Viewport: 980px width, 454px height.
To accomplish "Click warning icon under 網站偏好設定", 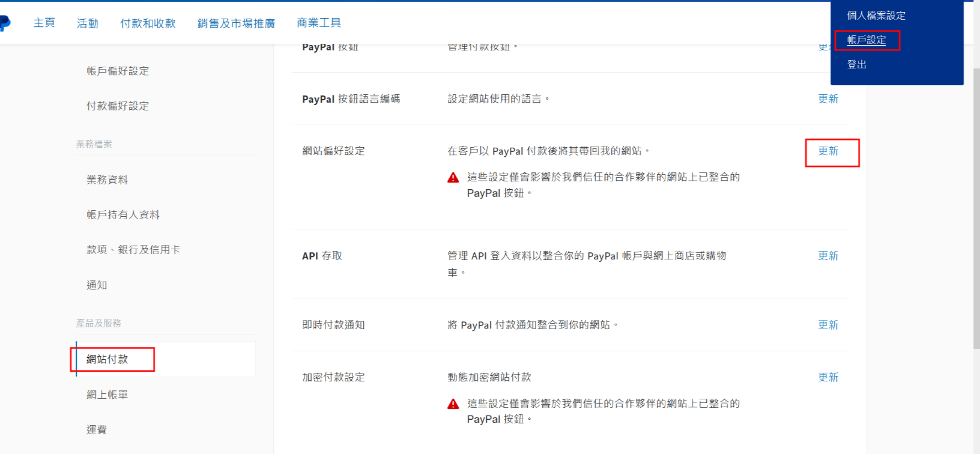I will [453, 178].
